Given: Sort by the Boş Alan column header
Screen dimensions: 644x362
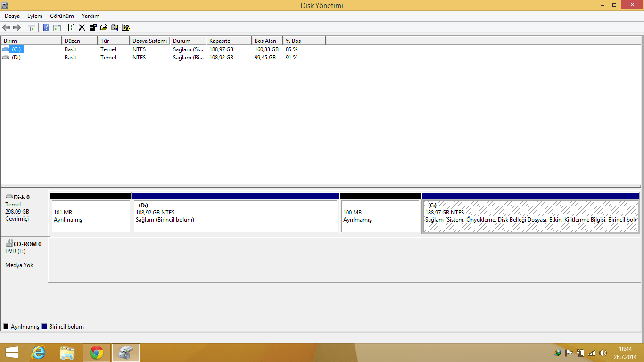Looking at the screenshot, I should point(267,41).
